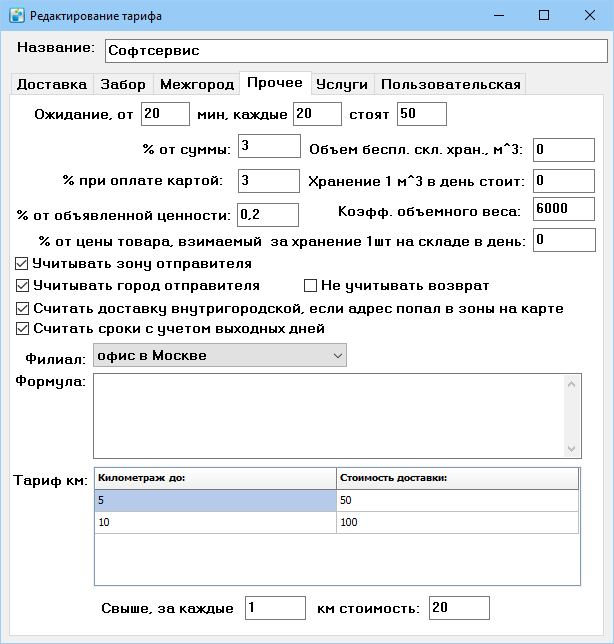Click the Километраж до: column header

point(215,478)
